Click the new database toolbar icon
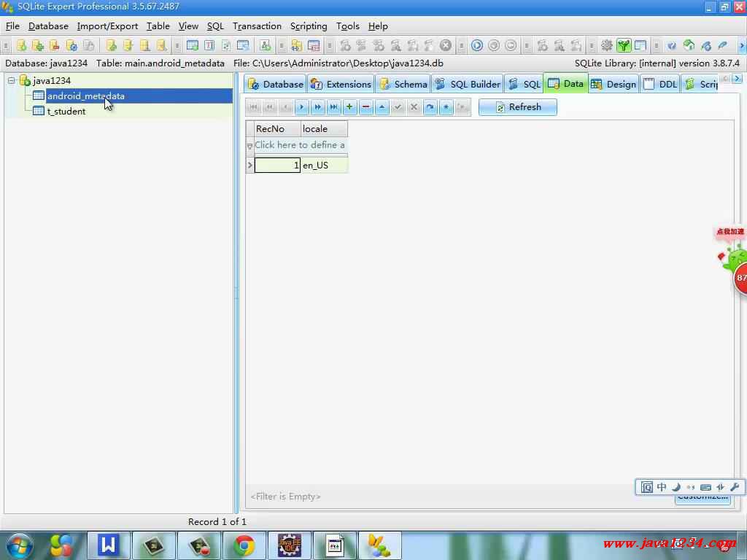 click(21, 46)
